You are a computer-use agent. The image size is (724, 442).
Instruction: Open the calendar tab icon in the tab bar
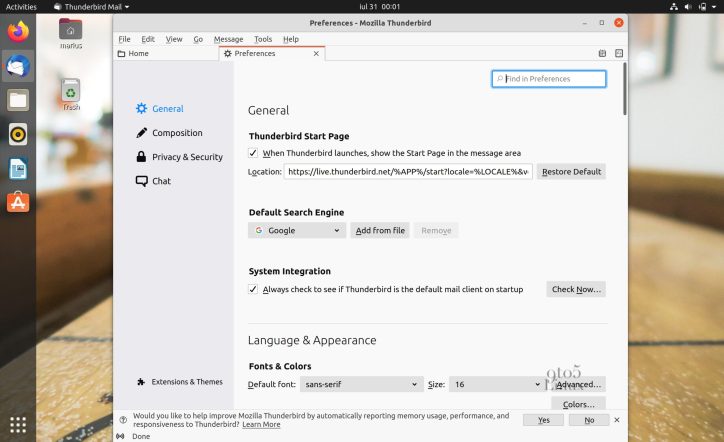point(602,53)
